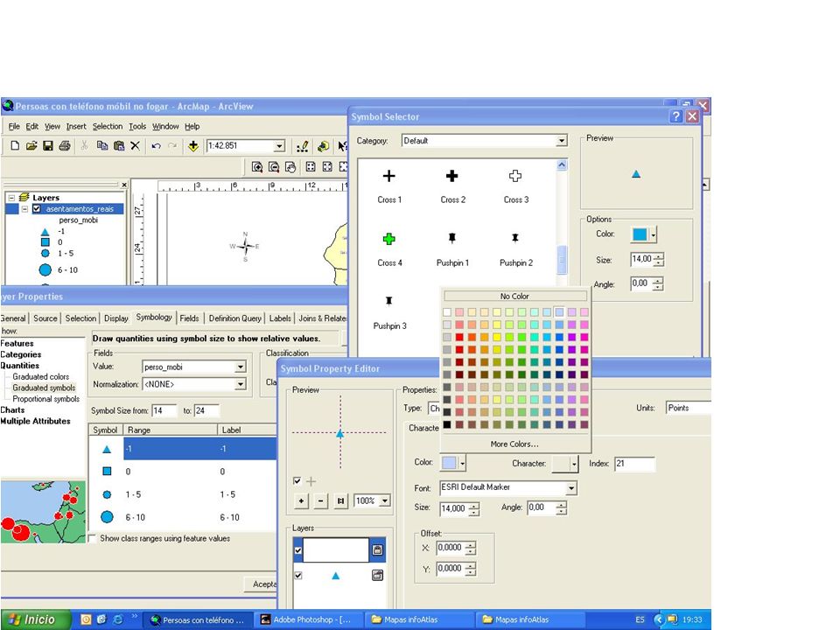Click zoom in plus button in preview
Screen dimensions: 840x630
coord(302,500)
